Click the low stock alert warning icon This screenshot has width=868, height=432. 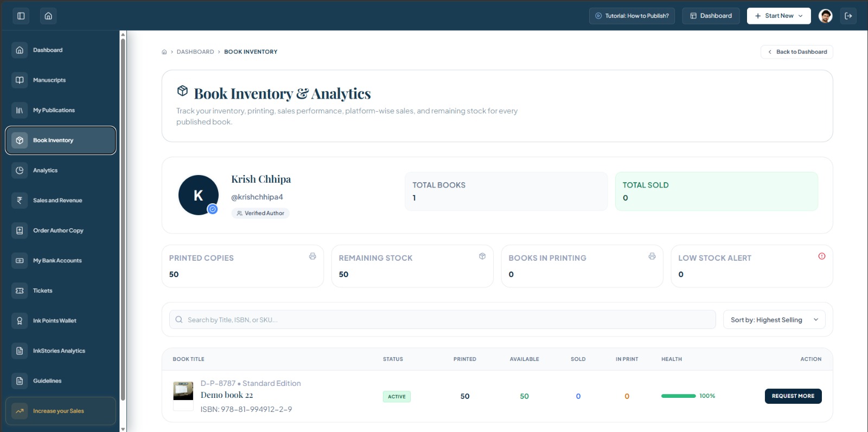click(x=822, y=256)
